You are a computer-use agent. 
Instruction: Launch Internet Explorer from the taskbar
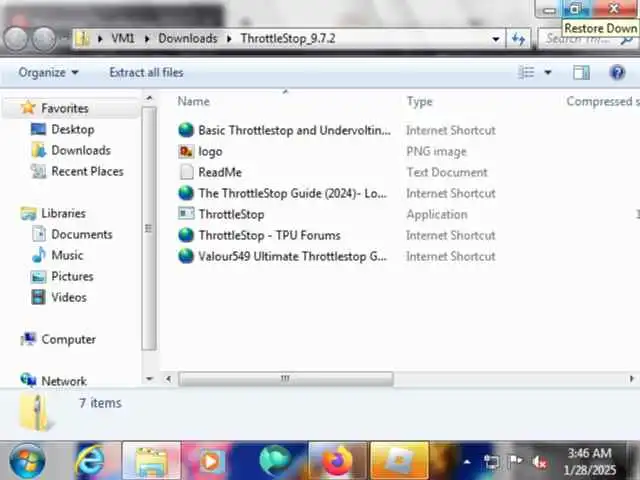click(x=90, y=461)
